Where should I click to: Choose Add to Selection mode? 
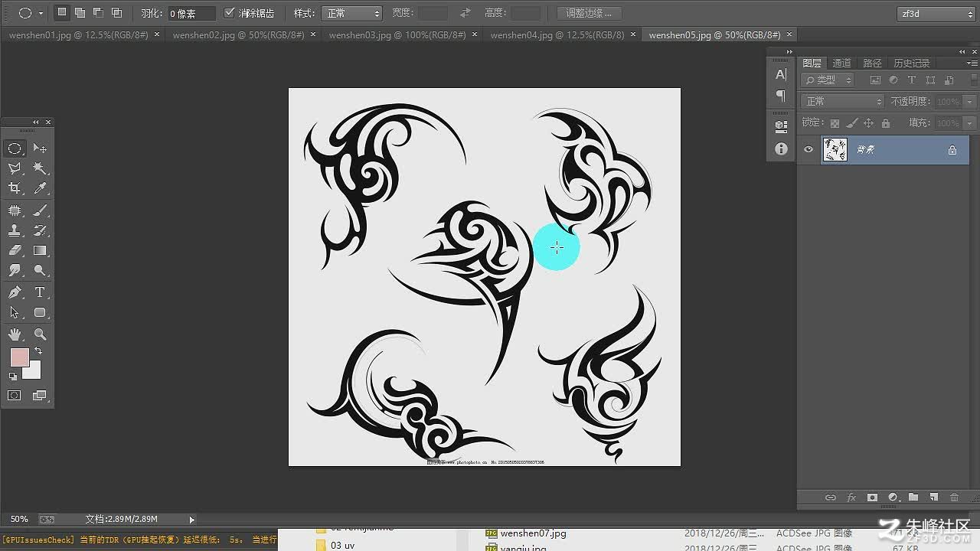[80, 13]
